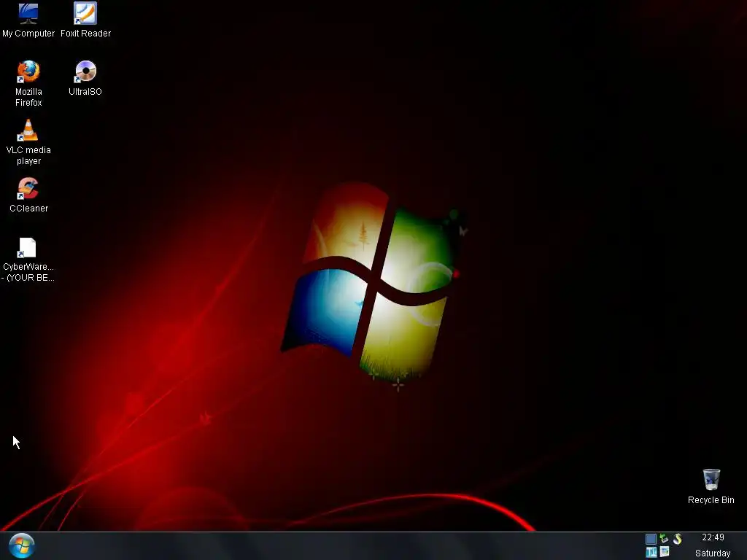Open the Windows Start orb
The image size is (747, 560).
21,545
